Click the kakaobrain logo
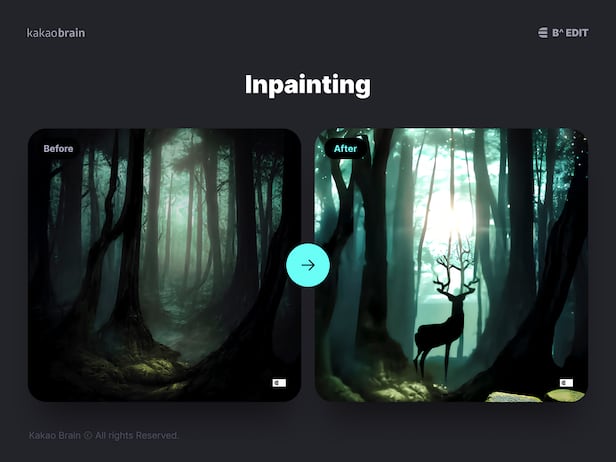Screen dimensions: 616x462 coord(56,33)
